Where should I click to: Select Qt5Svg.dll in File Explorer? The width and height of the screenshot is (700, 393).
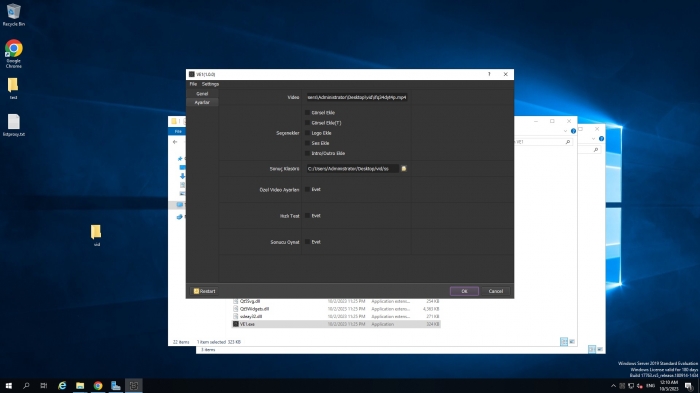pyautogui.click(x=250, y=301)
